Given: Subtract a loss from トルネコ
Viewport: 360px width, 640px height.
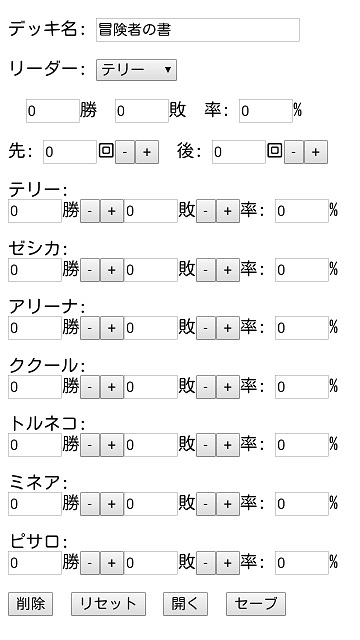Looking at the screenshot, I should pos(206,445).
